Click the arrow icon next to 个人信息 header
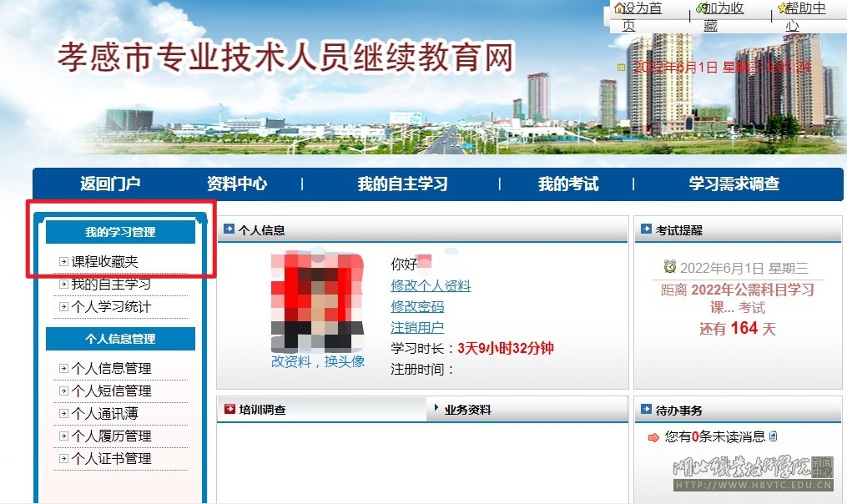Screen dimensions: 847x504 (229, 229)
